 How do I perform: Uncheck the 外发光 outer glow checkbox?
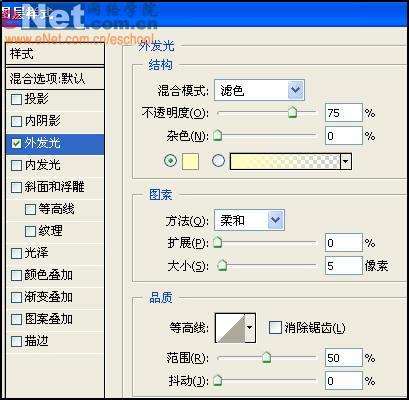click(x=16, y=144)
